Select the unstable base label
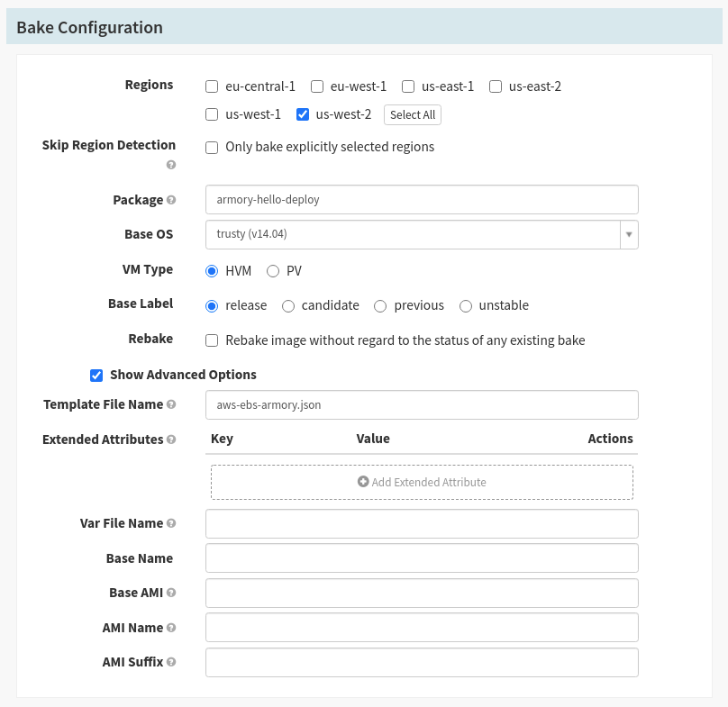Screen dimensions: 728x707 point(466,306)
